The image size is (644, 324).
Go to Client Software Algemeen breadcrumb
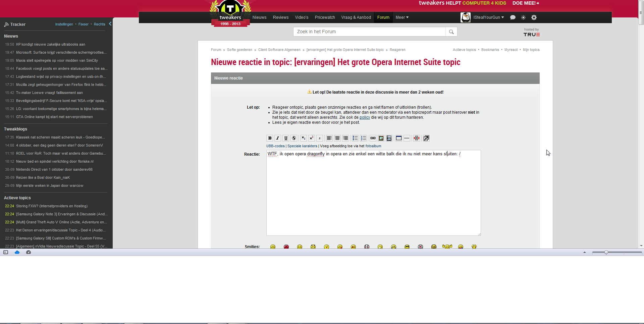pyautogui.click(x=279, y=50)
